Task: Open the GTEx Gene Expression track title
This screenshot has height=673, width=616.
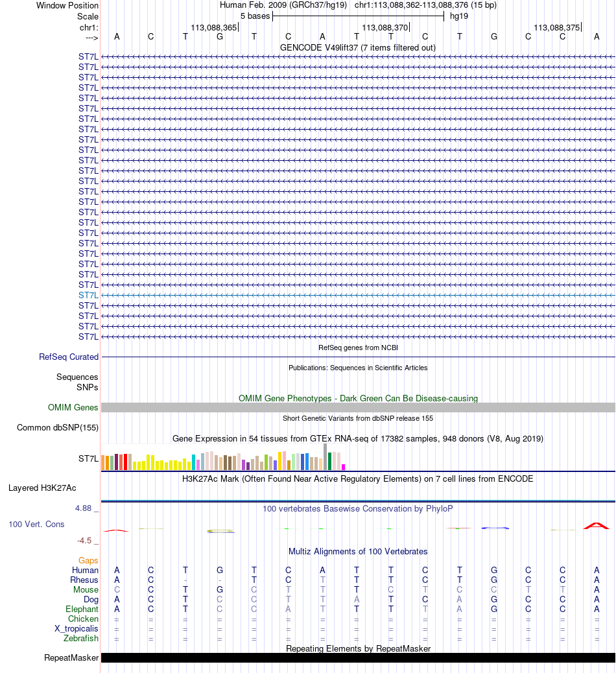Action: (358, 439)
